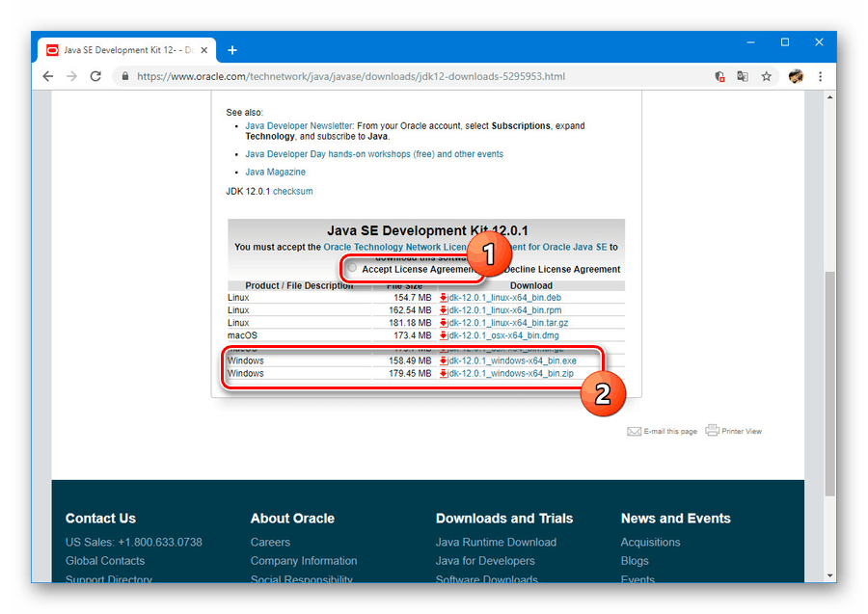Screen dimensions: 868x614
Task: Download jdk-12.0.1_windows-x64_bin.exe
Action: 512,360
